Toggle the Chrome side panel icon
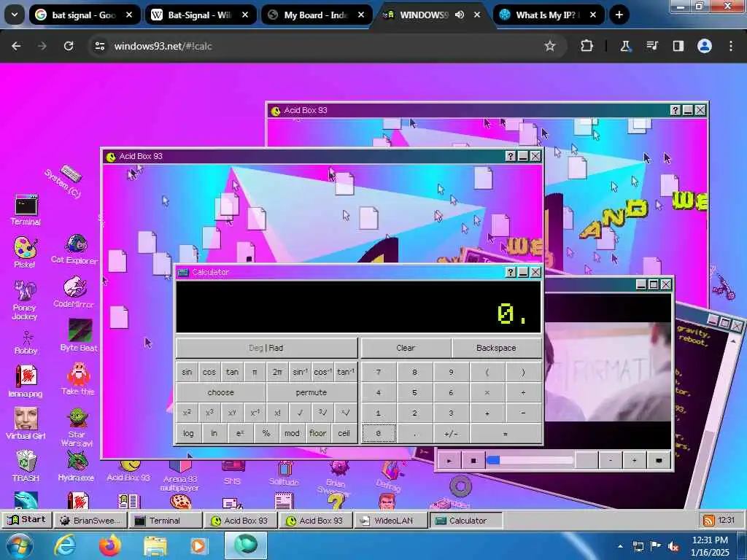This screenshot has width=747, height=560. click(x=678, y=46)
